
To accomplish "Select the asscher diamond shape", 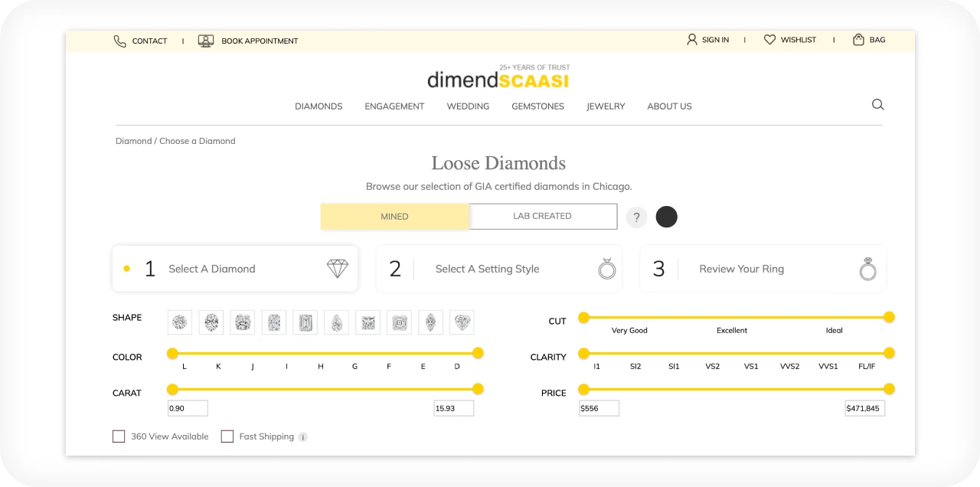I will coord(399,322).
